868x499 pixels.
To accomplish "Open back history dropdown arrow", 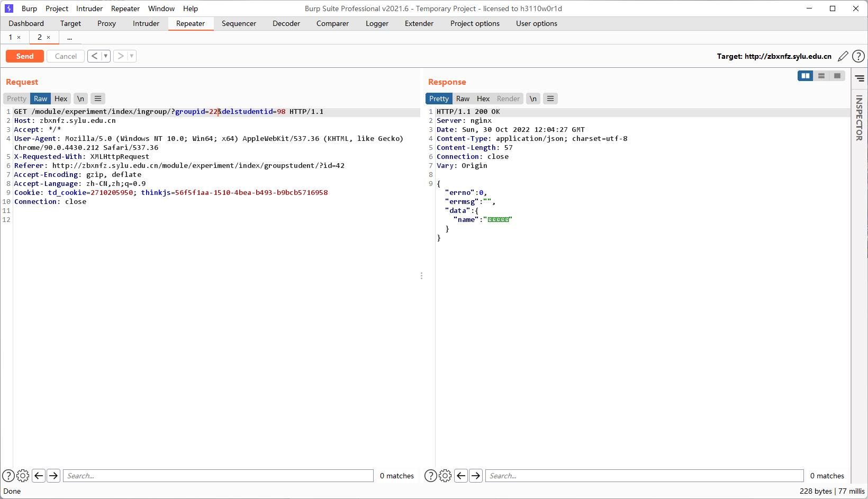I will (106, 56).
